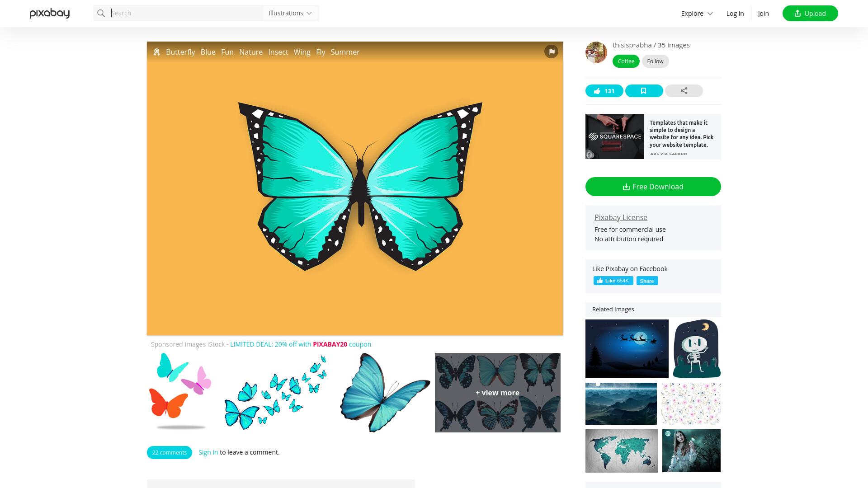Click the Join menu item

tap(763, 14)
